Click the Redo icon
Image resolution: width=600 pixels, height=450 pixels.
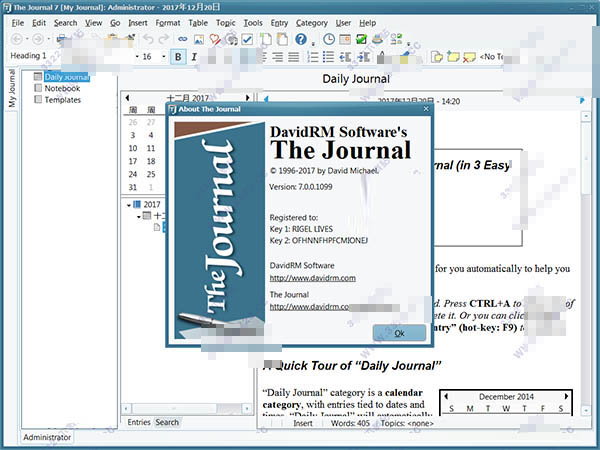coord(164,39)
